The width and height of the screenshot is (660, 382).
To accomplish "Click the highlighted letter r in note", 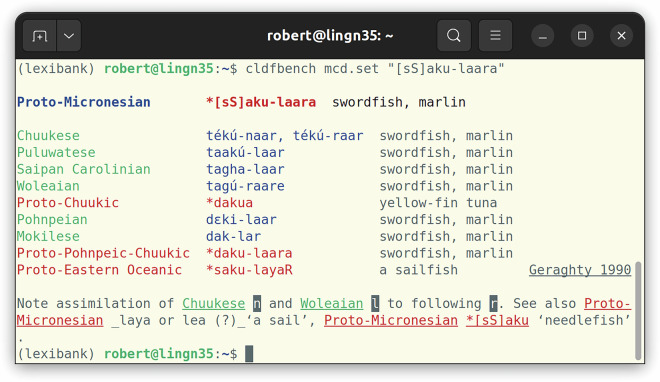I will tap(493, 303).
